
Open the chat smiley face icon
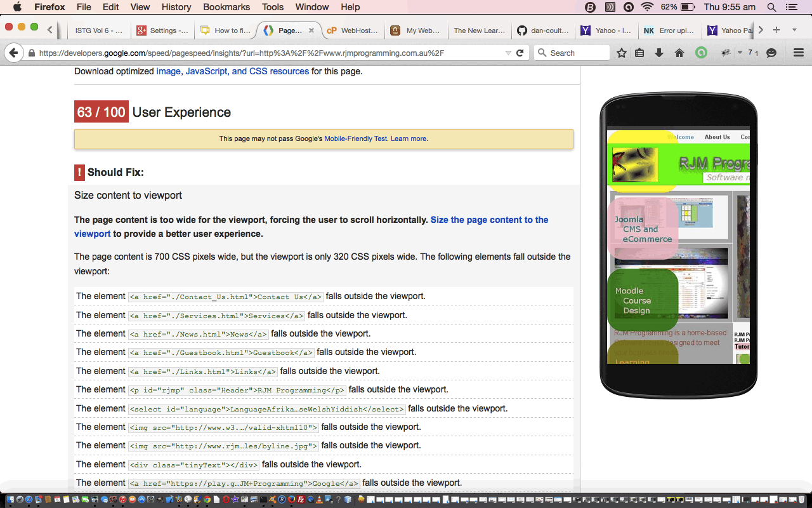coord(771,53)
